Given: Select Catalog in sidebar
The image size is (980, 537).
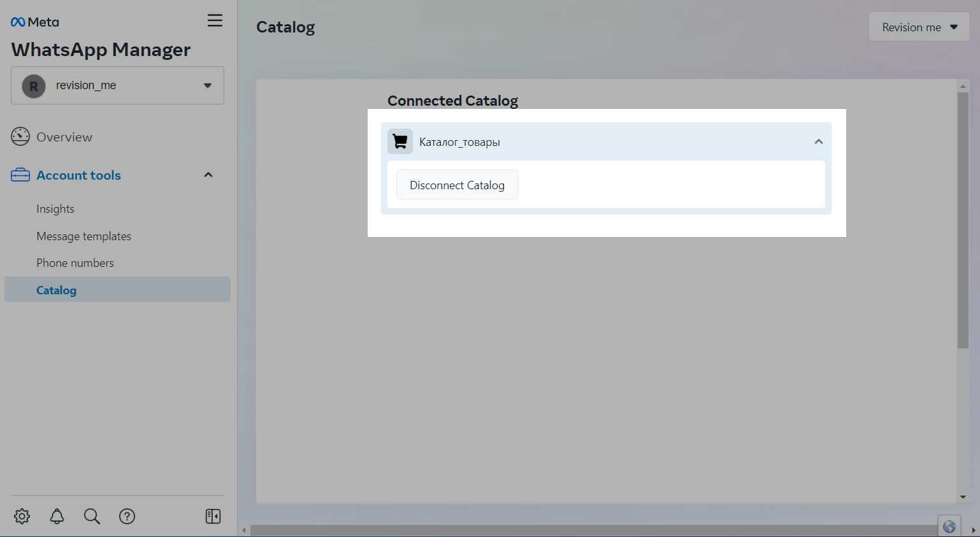Looking at the screenshot, I should click(x=117, y=290).
